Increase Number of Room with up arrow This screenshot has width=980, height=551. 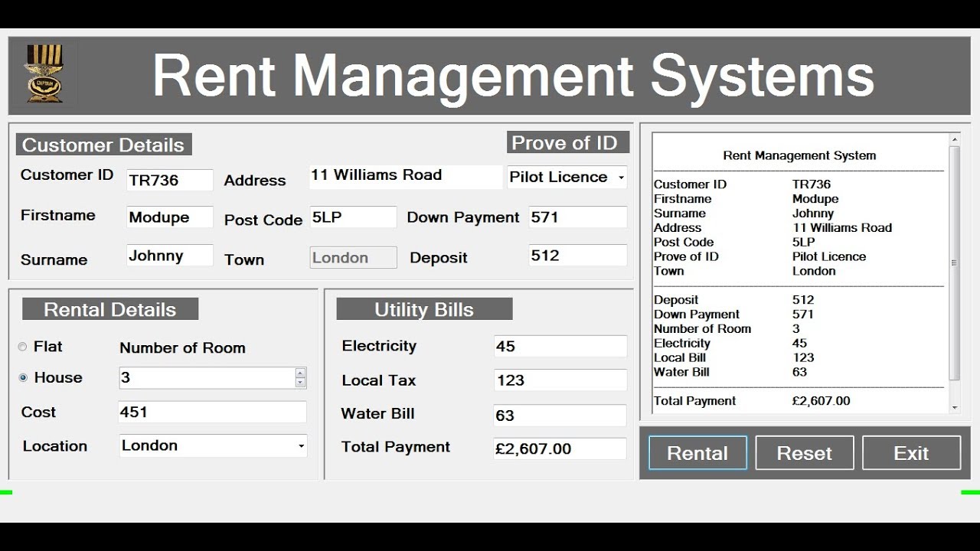300,373
